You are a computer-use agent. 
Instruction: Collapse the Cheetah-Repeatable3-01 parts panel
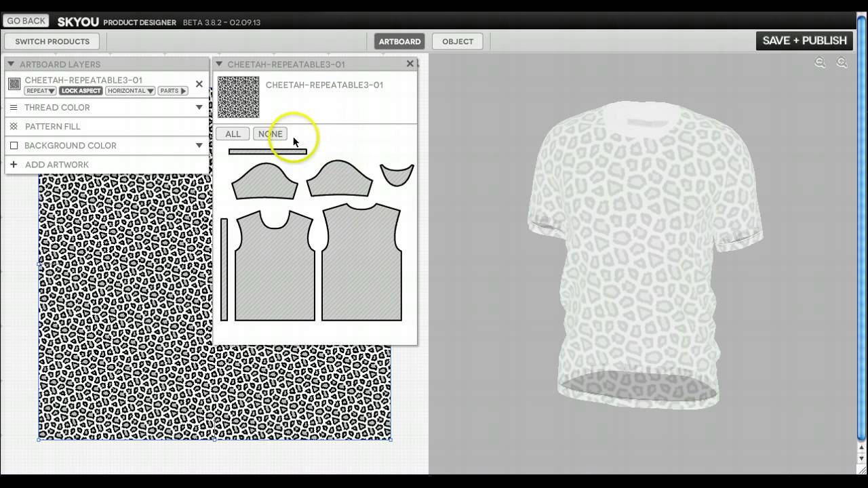(x=219, y=64)
